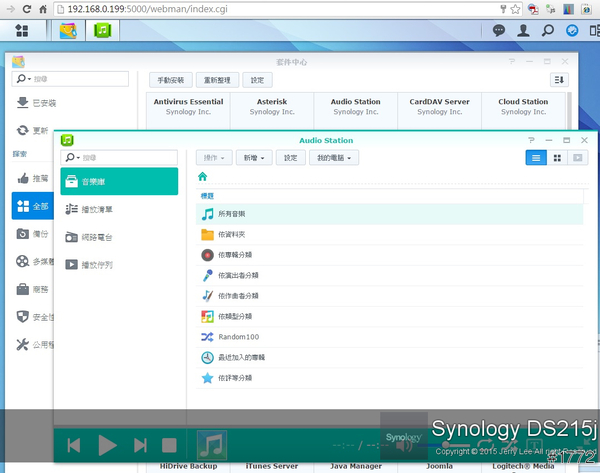600x473 pixels.
Task: Click the Audio Station search field
Action: click(120, 158)
